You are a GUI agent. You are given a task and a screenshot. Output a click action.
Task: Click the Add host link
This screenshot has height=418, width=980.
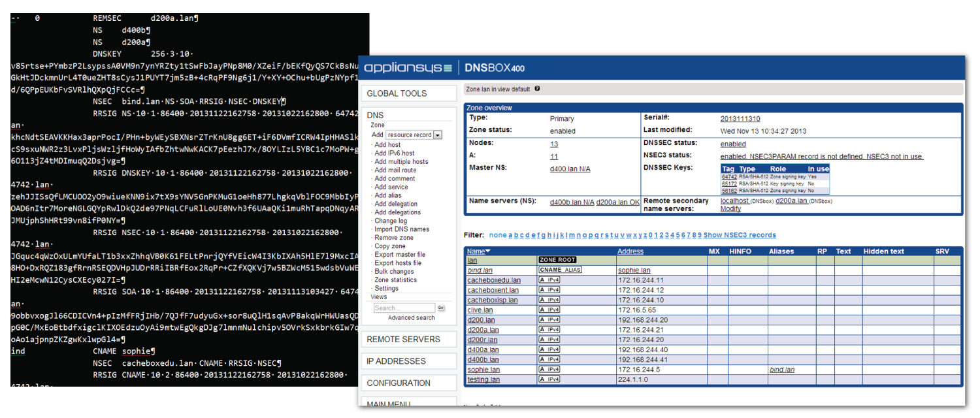point(387,145)
